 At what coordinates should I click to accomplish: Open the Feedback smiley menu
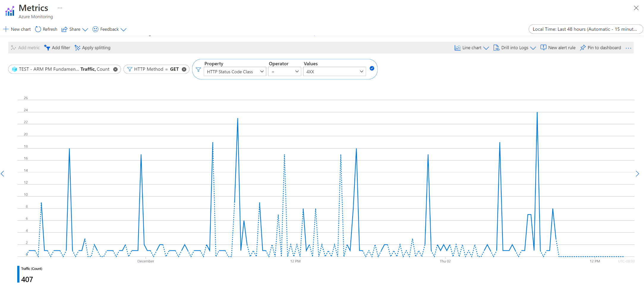coord(109,29)
